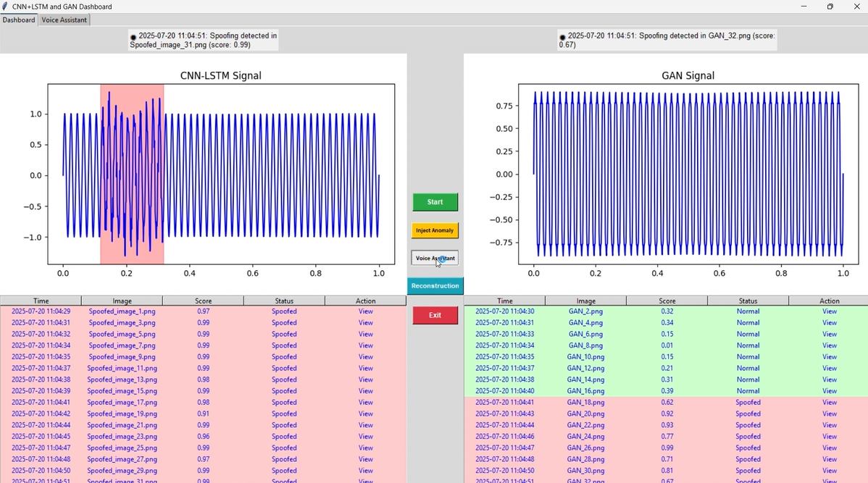Image resolution: width=868 pixels, height=483 pixels.
Task: Open View for GAN_4.png
Action: [x=830, y=322]
